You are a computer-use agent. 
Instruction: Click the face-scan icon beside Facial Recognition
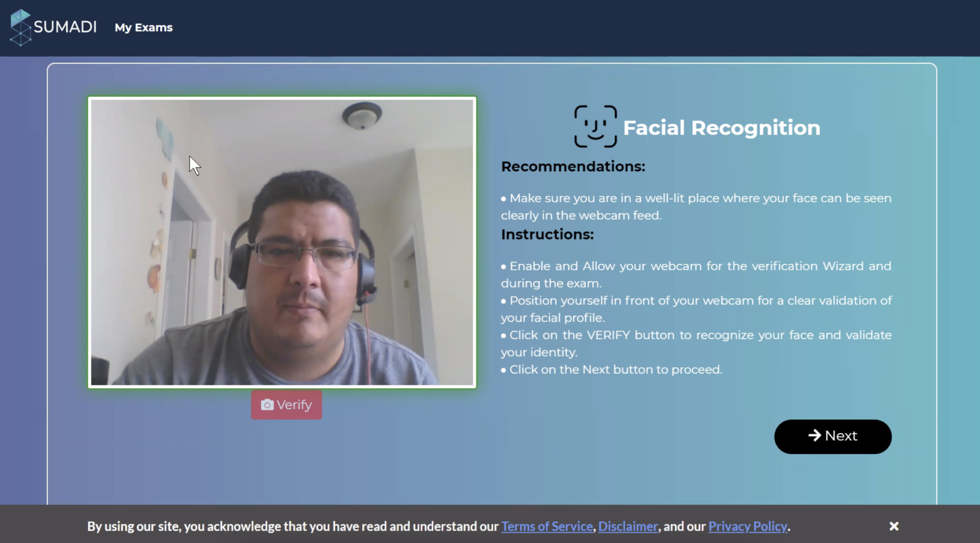595,126
